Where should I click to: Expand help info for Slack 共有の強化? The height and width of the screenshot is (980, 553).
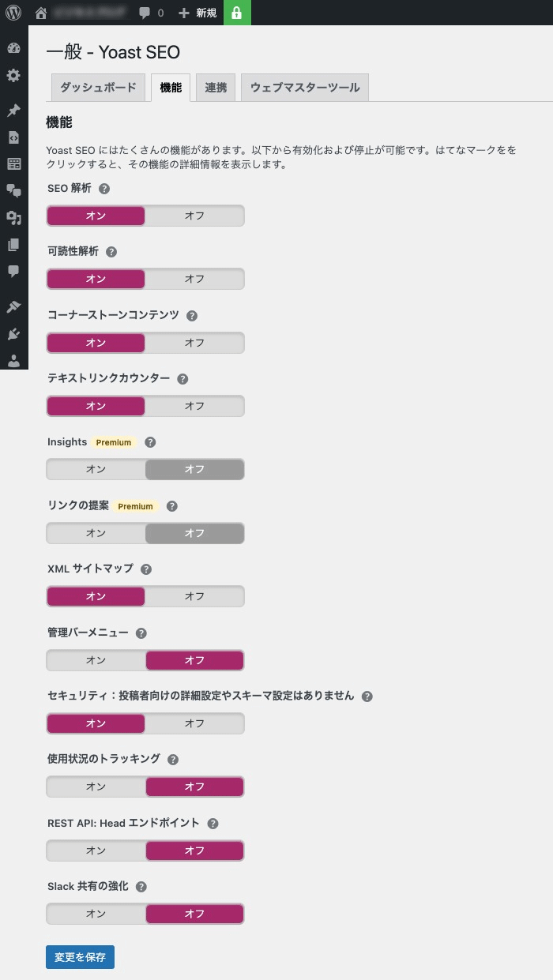click(141, 887)
